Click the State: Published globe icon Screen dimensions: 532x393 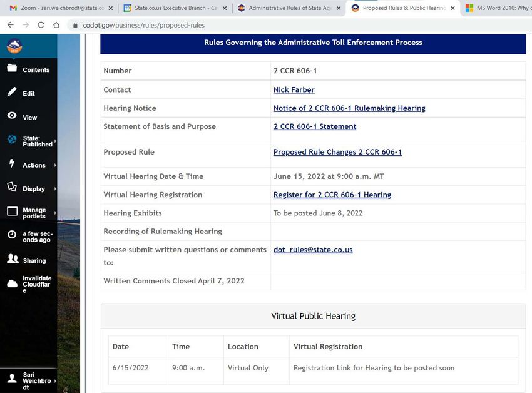pyautogui.click(x=12, y=139)
